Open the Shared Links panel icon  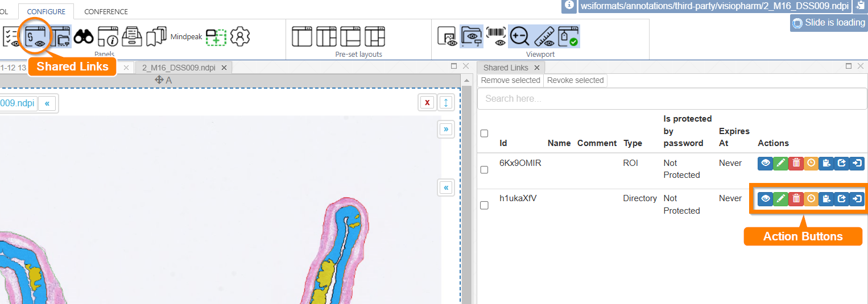tap(36, 36)
